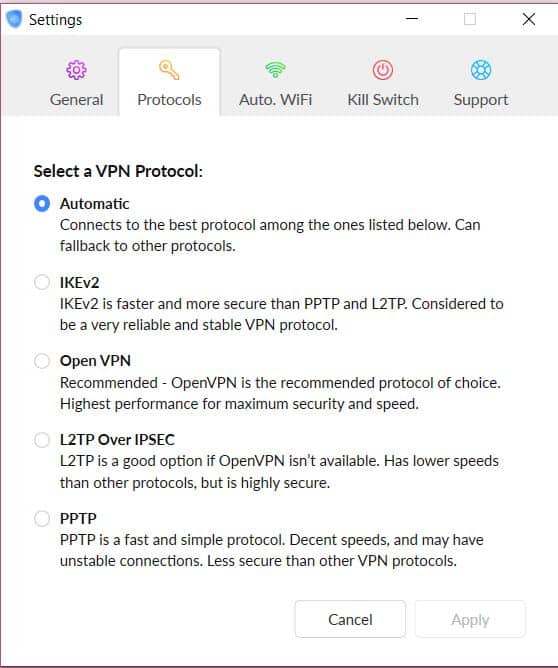Click the Apply button
Viewport: 558px width, 668px height.
(470, 619)
